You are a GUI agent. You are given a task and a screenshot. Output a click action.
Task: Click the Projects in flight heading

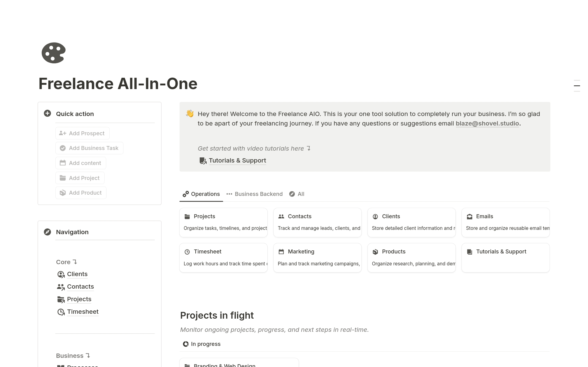click(217, 315)
